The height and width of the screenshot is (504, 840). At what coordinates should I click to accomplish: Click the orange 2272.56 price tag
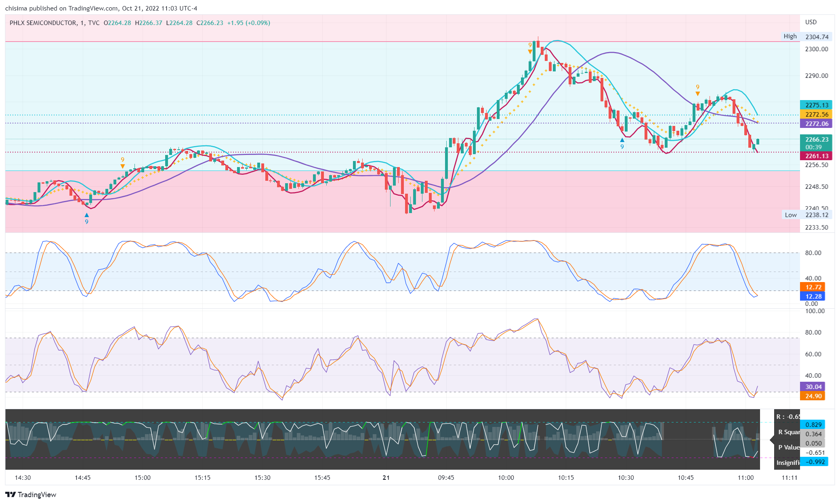click(816, 114)
